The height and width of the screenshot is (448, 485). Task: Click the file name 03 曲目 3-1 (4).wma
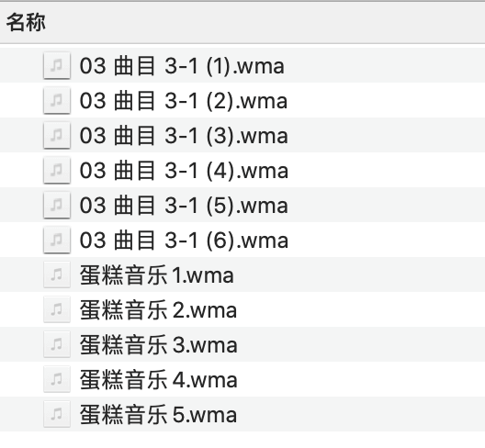coord(184,171)
